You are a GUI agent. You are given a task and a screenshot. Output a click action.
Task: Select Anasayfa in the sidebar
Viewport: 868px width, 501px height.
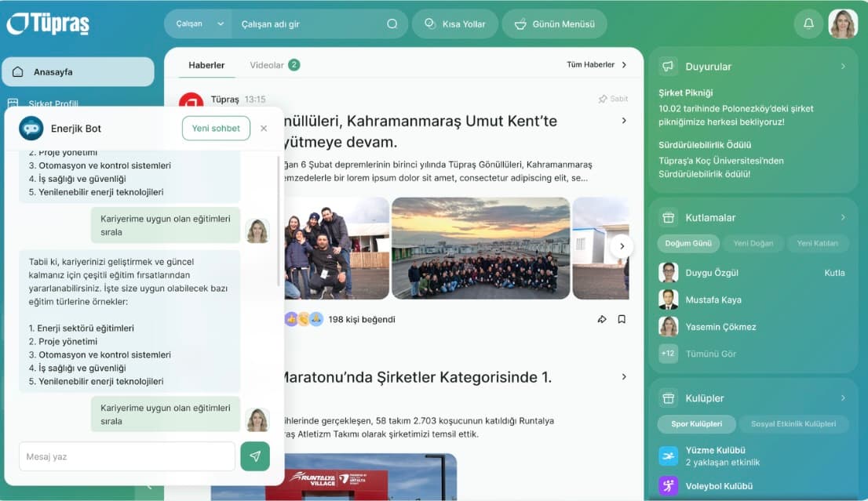(78, 71)
